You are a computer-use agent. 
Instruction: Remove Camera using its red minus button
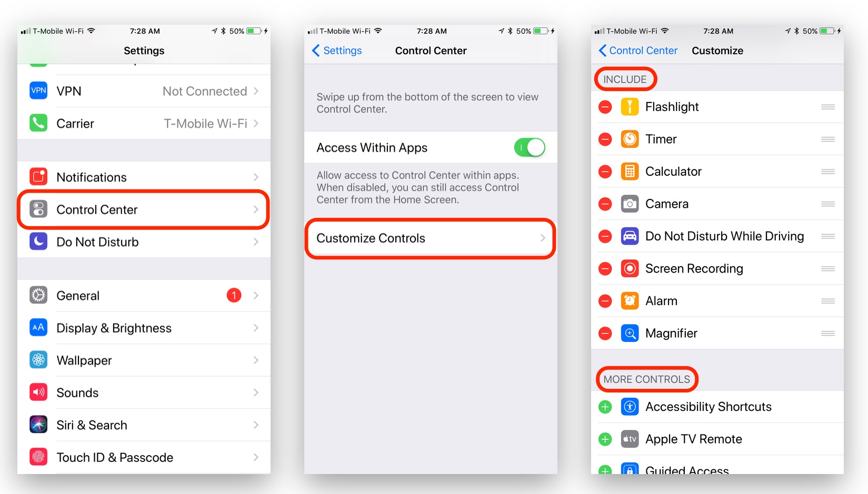coord(605,204)
